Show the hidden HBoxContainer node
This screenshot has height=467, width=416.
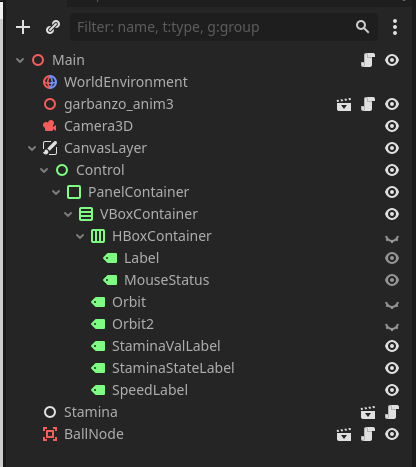tap(392, 238)
